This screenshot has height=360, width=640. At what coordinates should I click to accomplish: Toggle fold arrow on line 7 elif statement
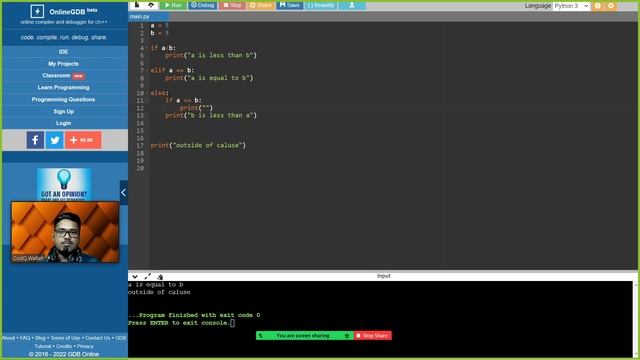[147, 71]
